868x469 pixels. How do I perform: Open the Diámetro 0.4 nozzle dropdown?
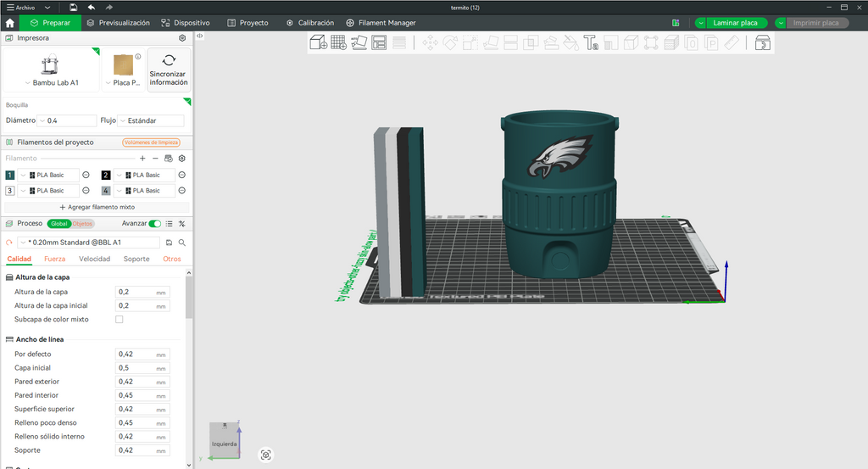pyautogui.click(x=66, y=120)
